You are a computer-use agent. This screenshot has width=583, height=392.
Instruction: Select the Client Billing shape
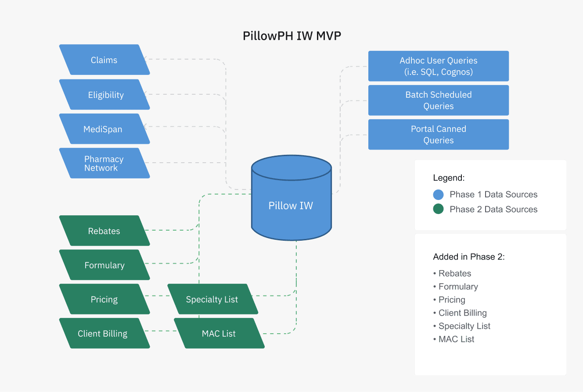click(x=104, y=333)
